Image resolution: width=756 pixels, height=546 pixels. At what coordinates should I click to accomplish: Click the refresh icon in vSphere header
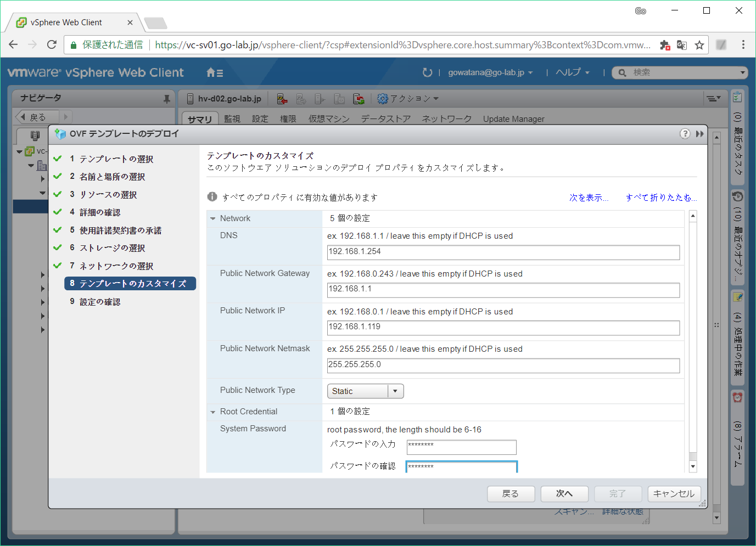tap(427, 72)
